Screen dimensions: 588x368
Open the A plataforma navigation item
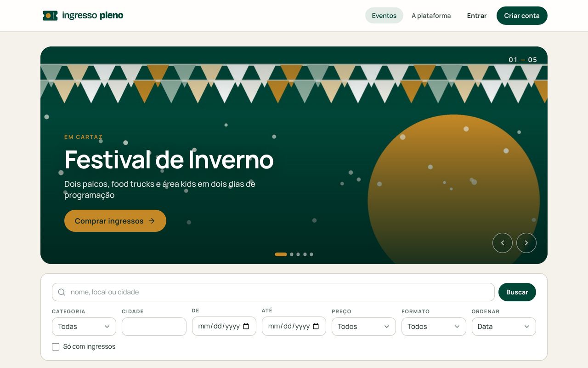[x=431, y=16]
